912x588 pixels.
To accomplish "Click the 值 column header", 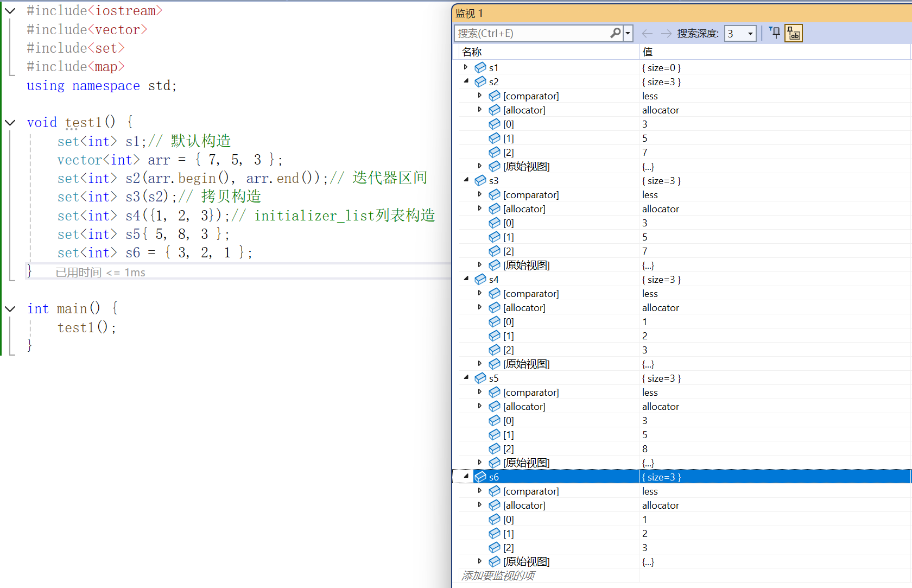I will [775, 52].
